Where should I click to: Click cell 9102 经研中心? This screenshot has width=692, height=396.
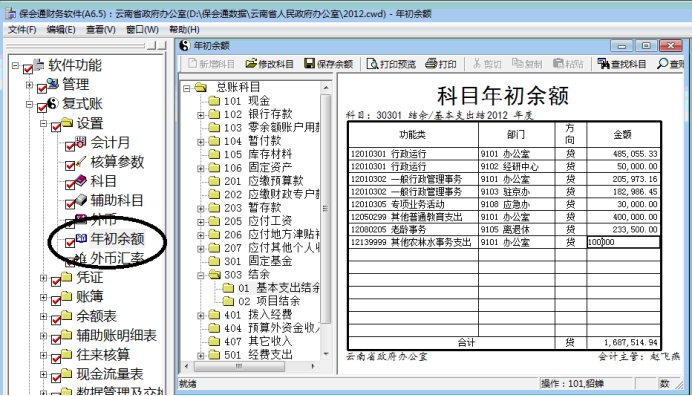tap(516, 166)
